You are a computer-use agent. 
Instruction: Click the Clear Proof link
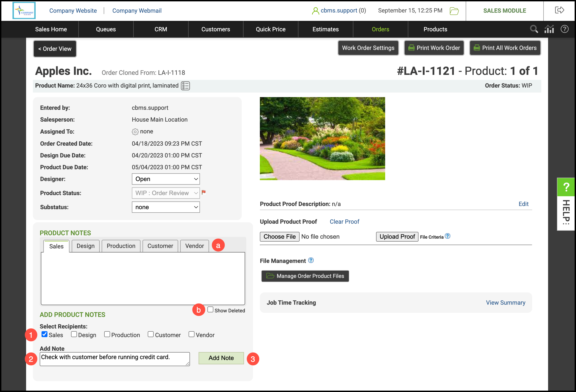pyautogui.click(x=344, y=222)
